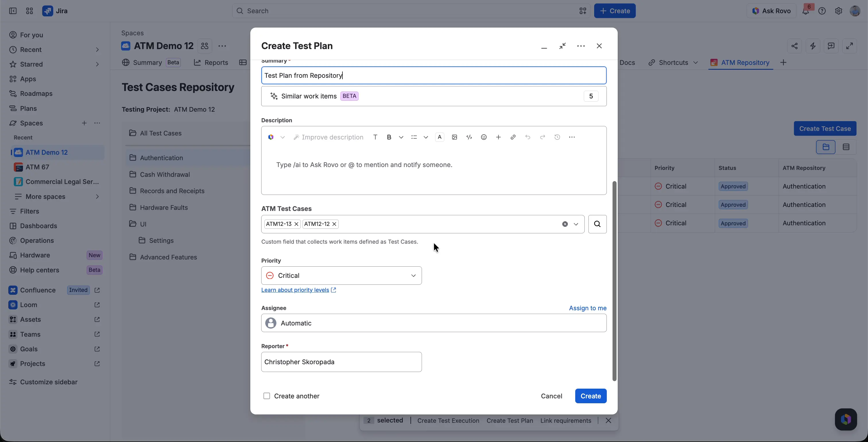This screenshot has height=442, width=868.
Task: Toggle the Jira sidebar collapse icon
Action: pos(13,11)
